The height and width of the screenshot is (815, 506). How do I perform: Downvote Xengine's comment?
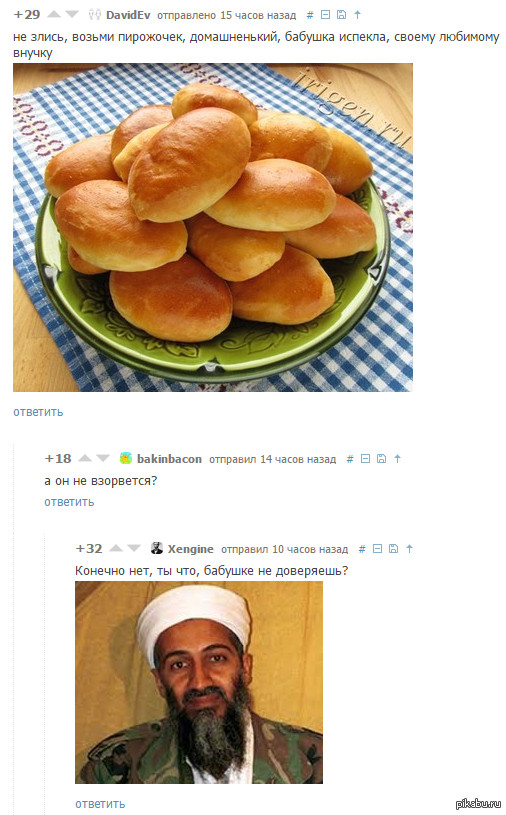click(x=134, y=548)
